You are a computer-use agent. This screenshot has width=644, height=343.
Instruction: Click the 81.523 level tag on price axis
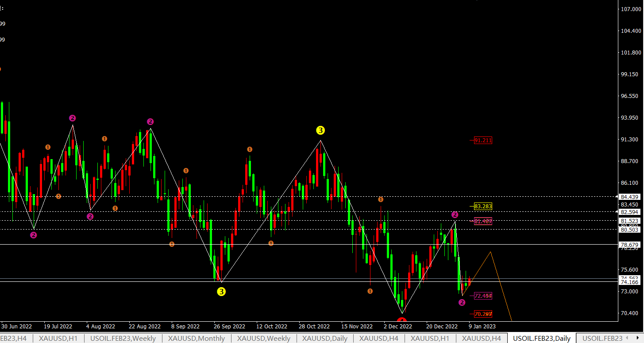coord(629,221)
